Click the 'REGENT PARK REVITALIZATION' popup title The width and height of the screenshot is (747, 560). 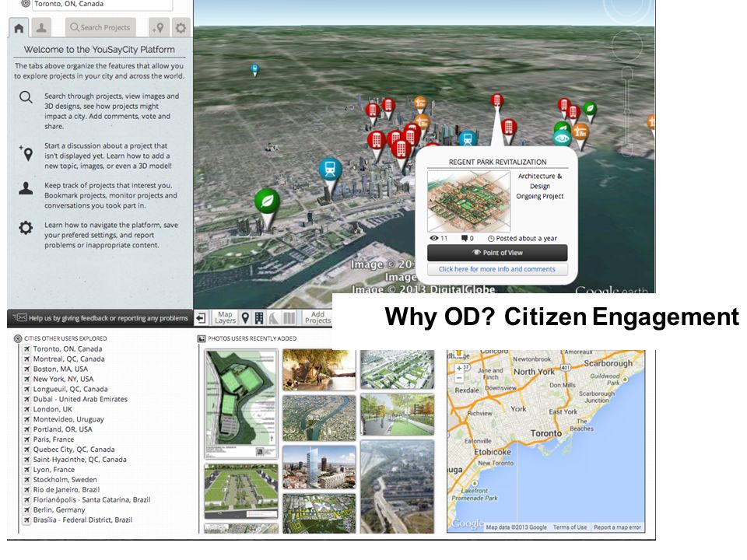tap(497, 162)
